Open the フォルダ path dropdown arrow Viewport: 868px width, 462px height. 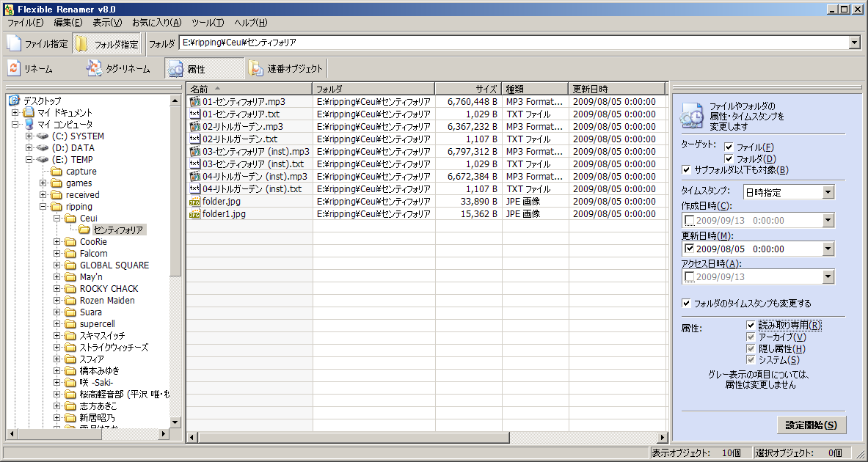(853, 43)
